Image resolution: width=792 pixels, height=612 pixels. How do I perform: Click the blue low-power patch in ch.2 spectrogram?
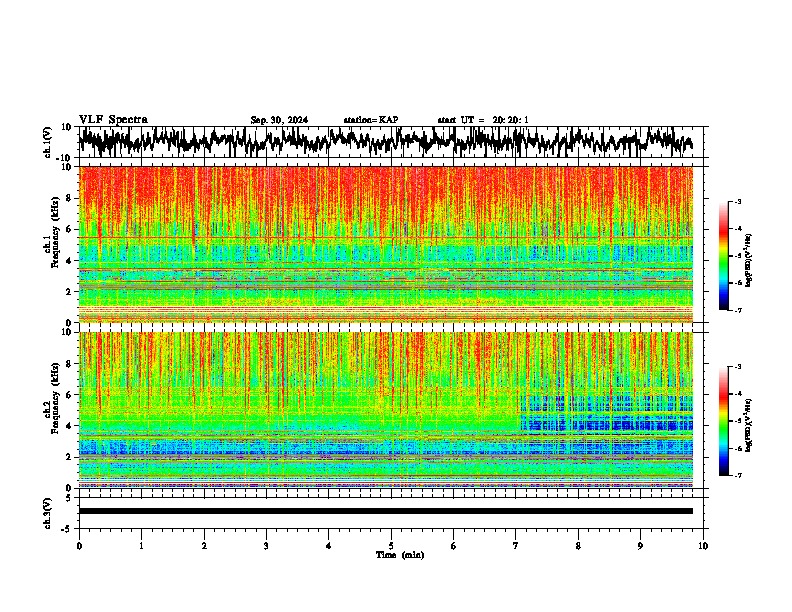click(x=606, y=414)
